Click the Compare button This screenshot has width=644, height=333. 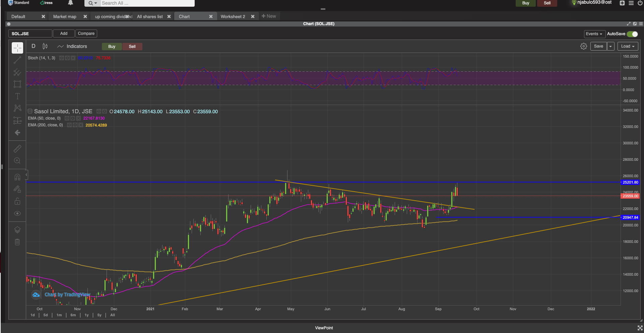tap(86, 34)
